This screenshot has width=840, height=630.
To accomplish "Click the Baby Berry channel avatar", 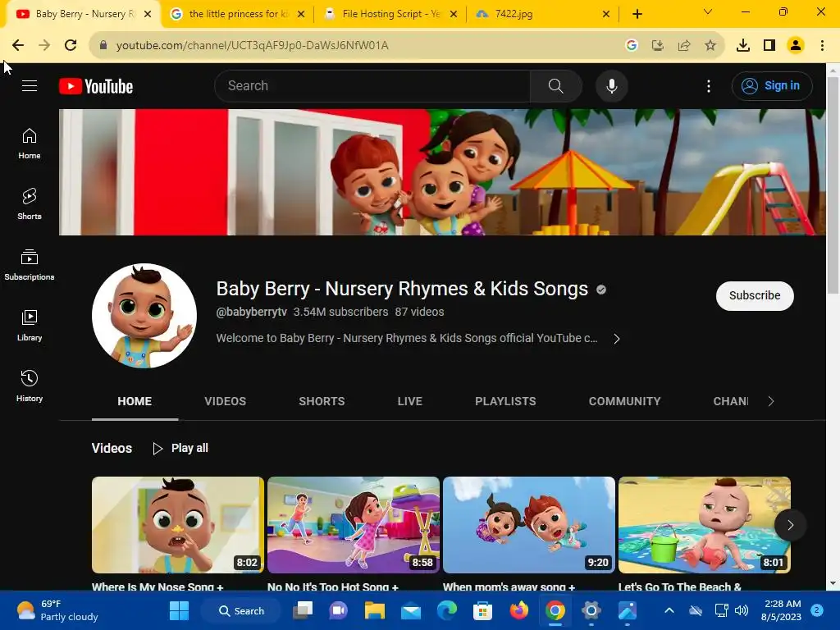I will tap(144, 316).
